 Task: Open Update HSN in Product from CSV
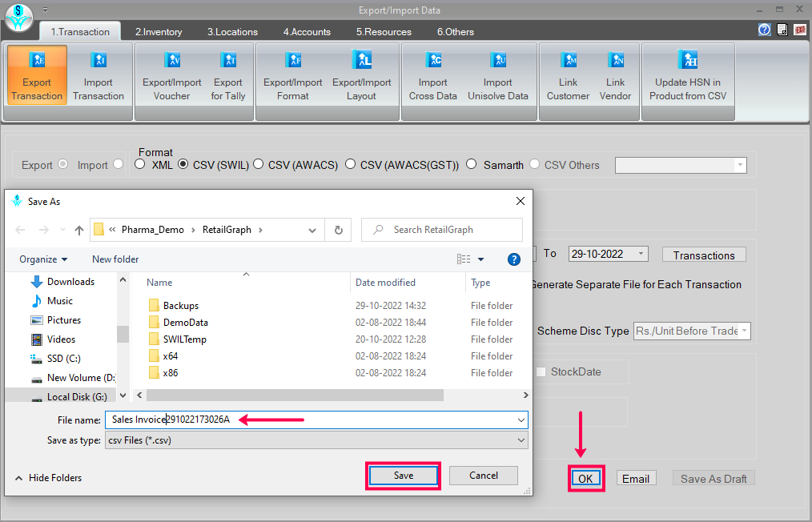pyautogui.click(x=688, y=75)
